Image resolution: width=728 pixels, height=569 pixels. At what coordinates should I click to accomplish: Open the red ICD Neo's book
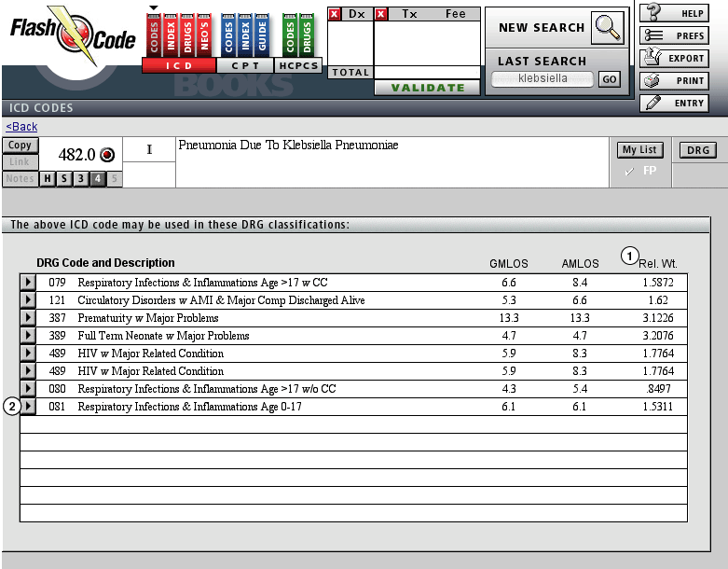tap(202, 34)
